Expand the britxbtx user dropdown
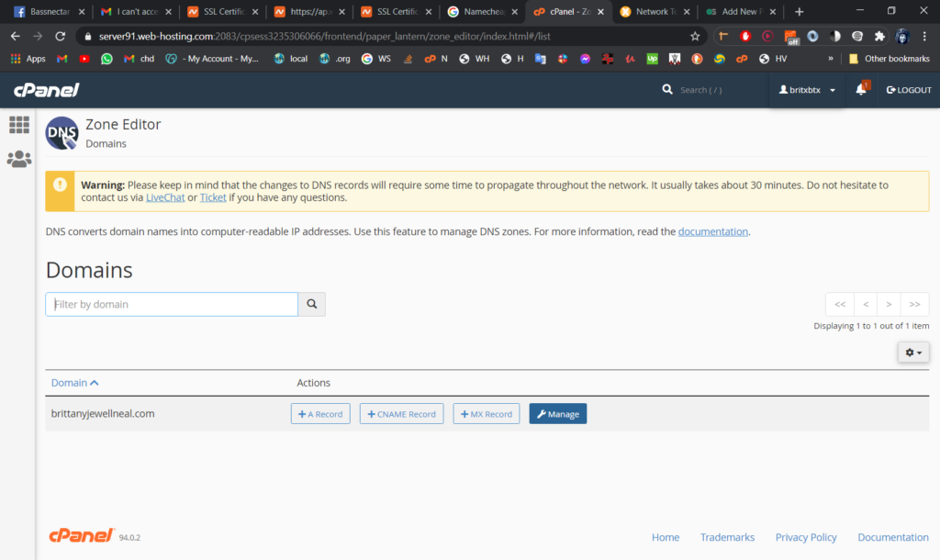Viewport: 940px width, 560px height. click(x=807, y=90)
